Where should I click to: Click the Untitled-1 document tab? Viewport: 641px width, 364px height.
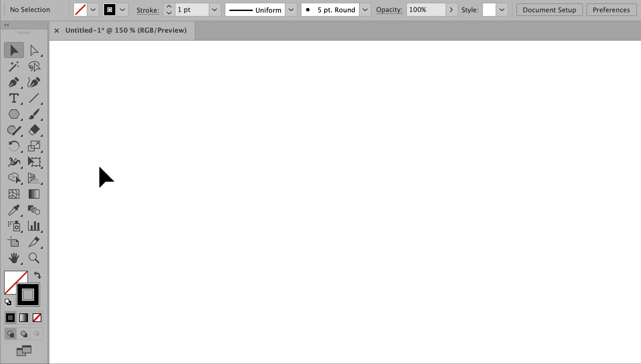[126, 30]
